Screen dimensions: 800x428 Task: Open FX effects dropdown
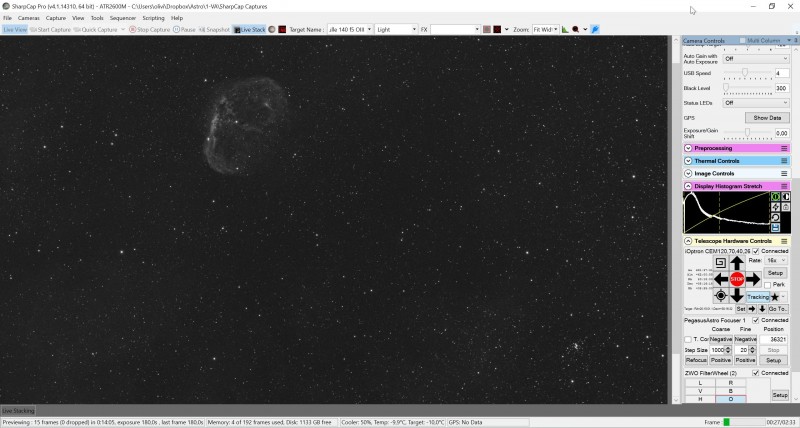[x=455, y=30]
